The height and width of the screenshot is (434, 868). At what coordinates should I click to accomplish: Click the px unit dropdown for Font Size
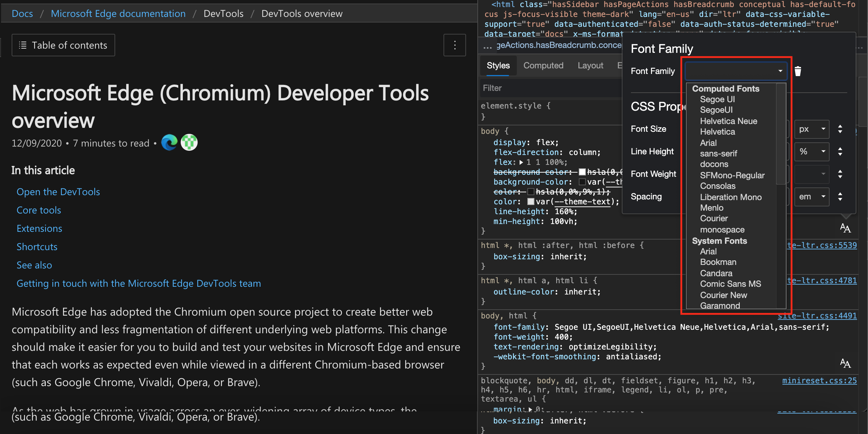[810, 129]
